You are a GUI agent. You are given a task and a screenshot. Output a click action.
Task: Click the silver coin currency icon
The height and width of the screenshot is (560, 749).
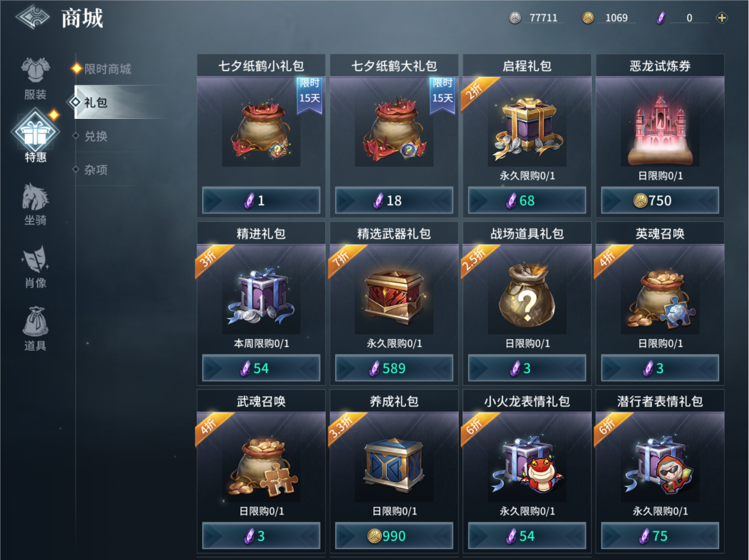[x=515, y=18]
